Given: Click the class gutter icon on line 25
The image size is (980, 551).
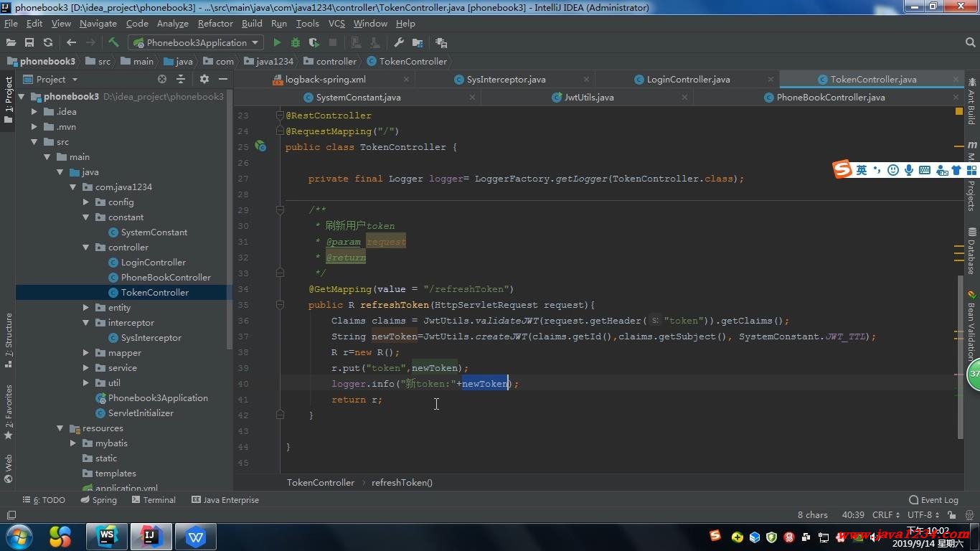Looking at the screenshot, I should pyautogui.click(x=260, y=146).
